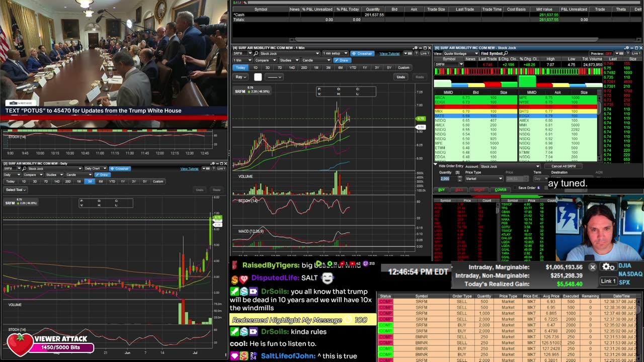The height and width of the screenshot is (362, 644).
Task: Open the Daily Chart setup dropdown
Action: pos(96,168)
